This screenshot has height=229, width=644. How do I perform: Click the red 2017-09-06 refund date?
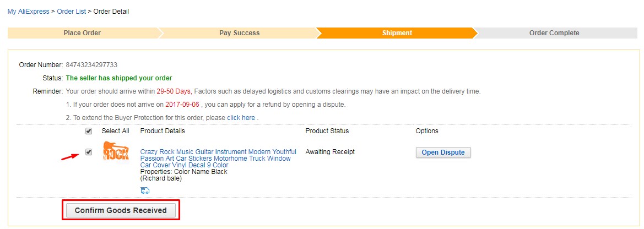point(183,105)
